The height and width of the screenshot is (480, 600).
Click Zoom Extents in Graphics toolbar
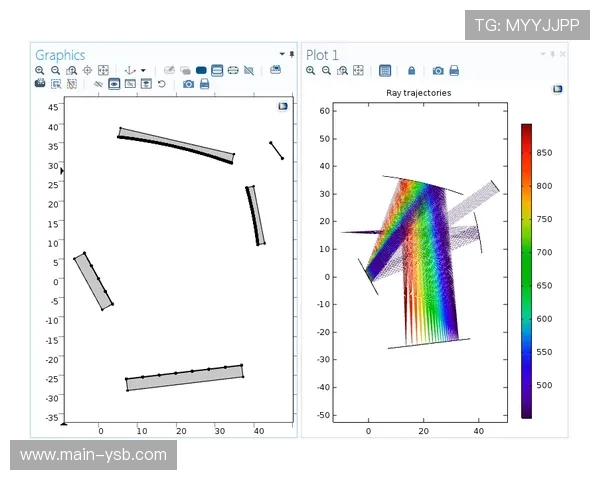pos(104,71)
